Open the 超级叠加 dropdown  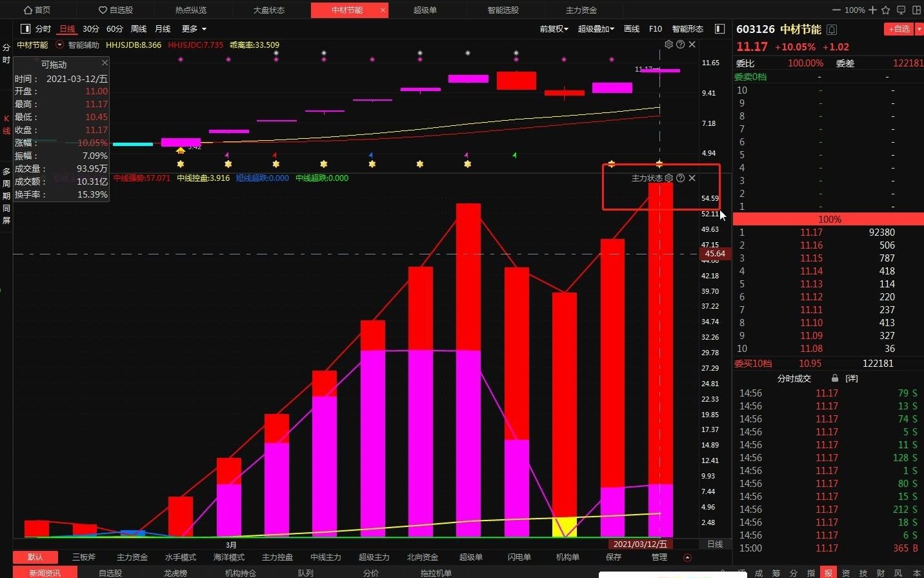click(x=596, y=29)
